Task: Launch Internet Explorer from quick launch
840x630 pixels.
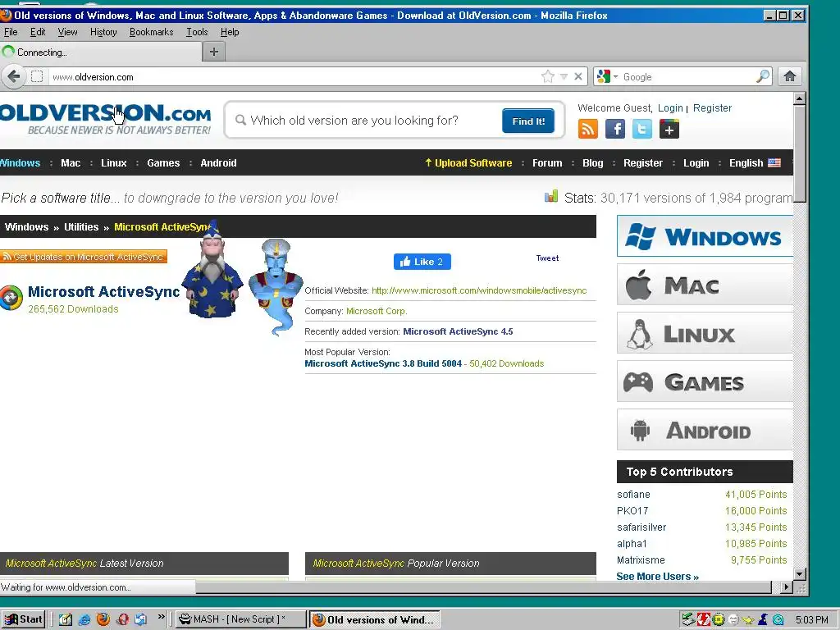Action: (84, 619)
